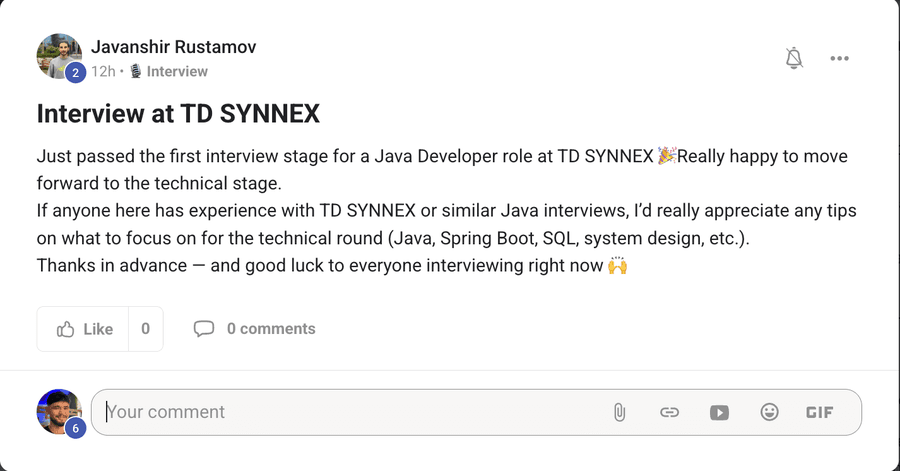Toggle the post notification bell icon
The width and height of the screenshot is (900, 471).
click(x=794, y=58)
